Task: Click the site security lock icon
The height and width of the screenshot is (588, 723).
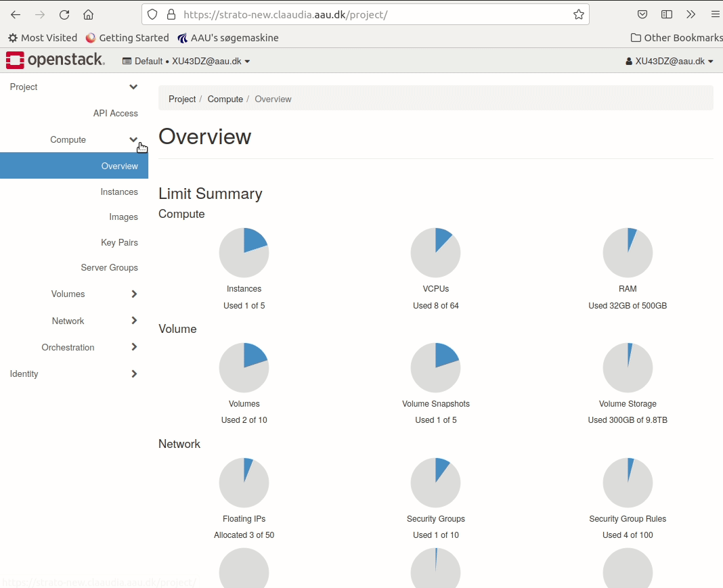Action: 171,14
